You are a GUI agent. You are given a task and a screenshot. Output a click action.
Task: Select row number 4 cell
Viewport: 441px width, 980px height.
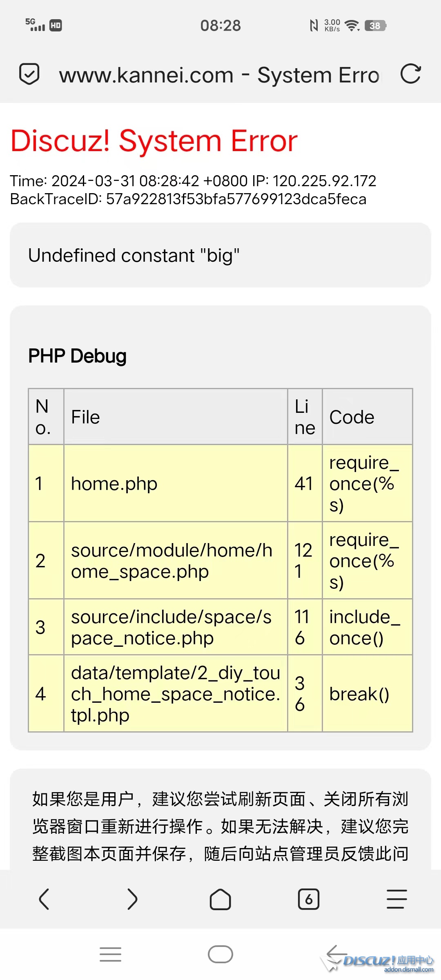[46, 694]
